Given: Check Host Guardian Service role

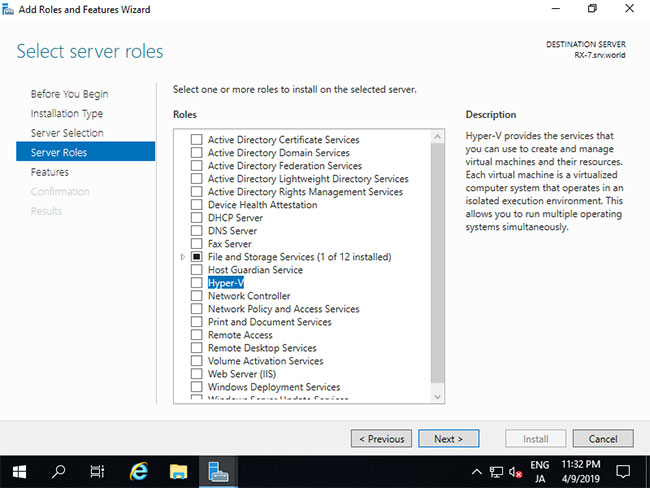Looking at the screenshot, I should tap(196, 269).
